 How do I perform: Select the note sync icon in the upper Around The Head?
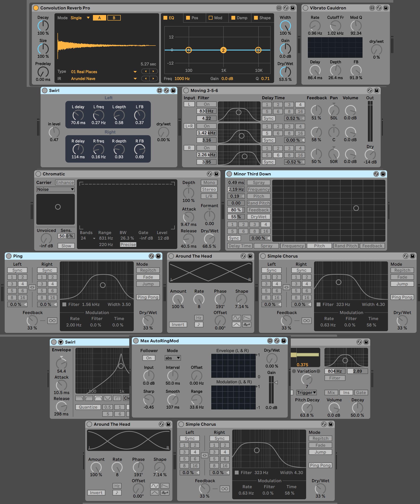tap(199, 325)
